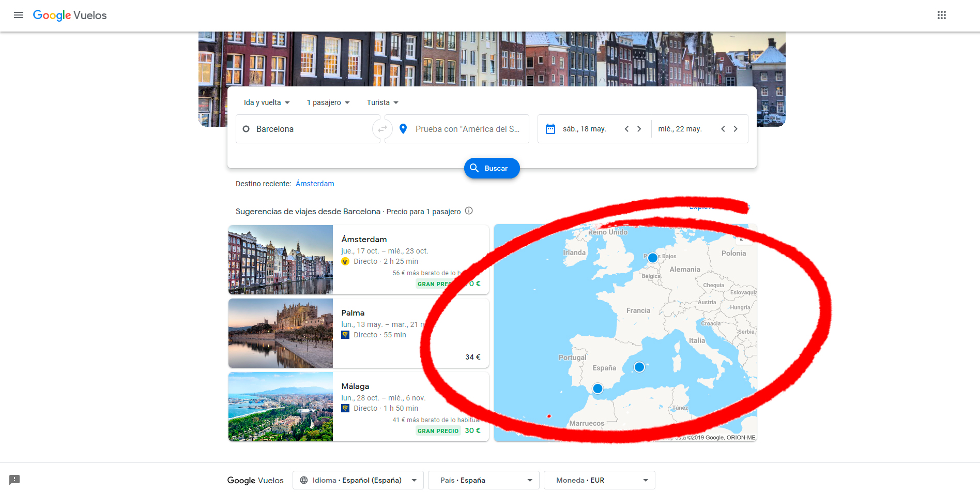The height and width of the screenshot is (492, 980).
Task: Select the Palma trip title
Action: tap(353, 313)
